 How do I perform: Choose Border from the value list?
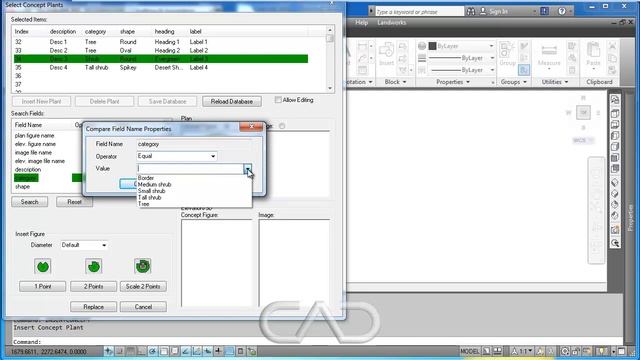(195, 178)
